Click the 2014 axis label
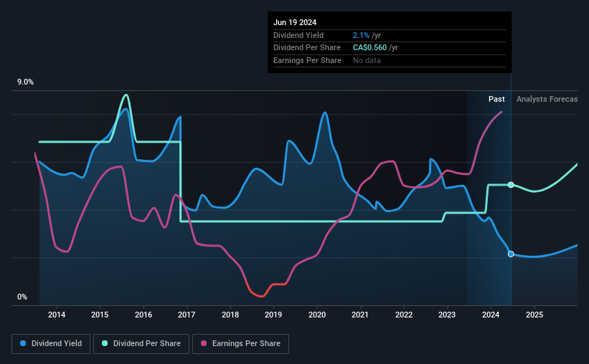The image size is (589, 364). pos(57,315)
